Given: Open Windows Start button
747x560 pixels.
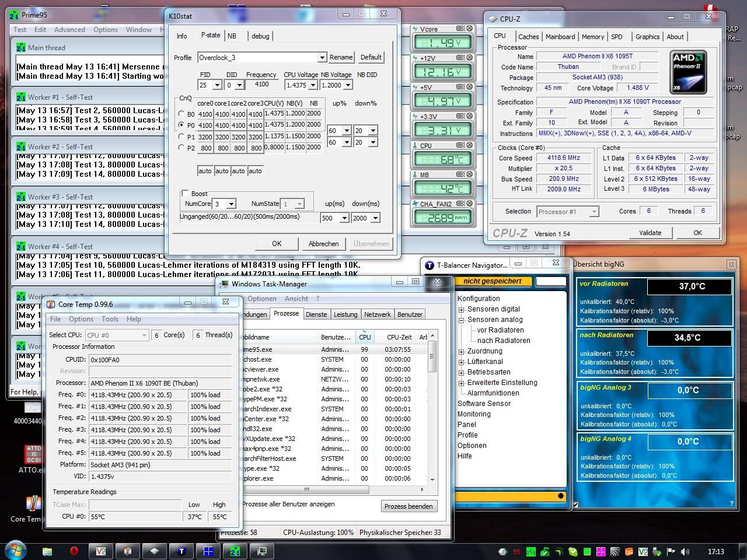Looking at the screenshot, I should 16,551.
